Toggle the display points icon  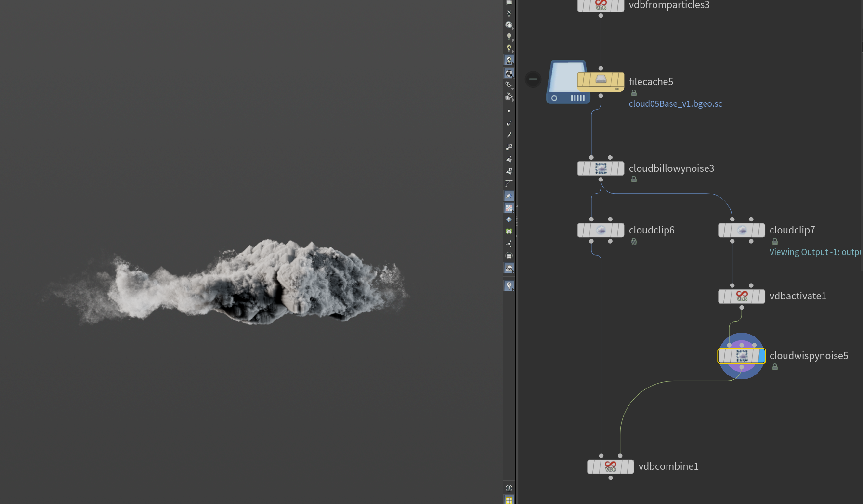click(509, 111)
